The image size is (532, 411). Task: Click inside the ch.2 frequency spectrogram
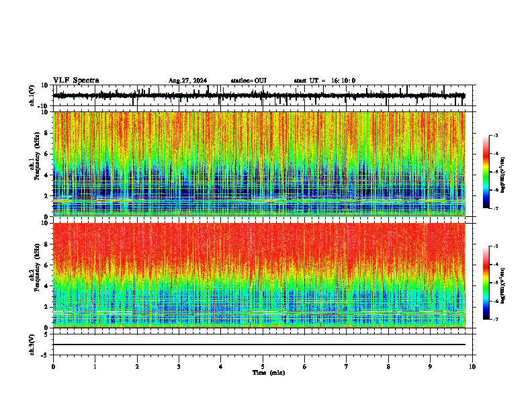(259, 275)
